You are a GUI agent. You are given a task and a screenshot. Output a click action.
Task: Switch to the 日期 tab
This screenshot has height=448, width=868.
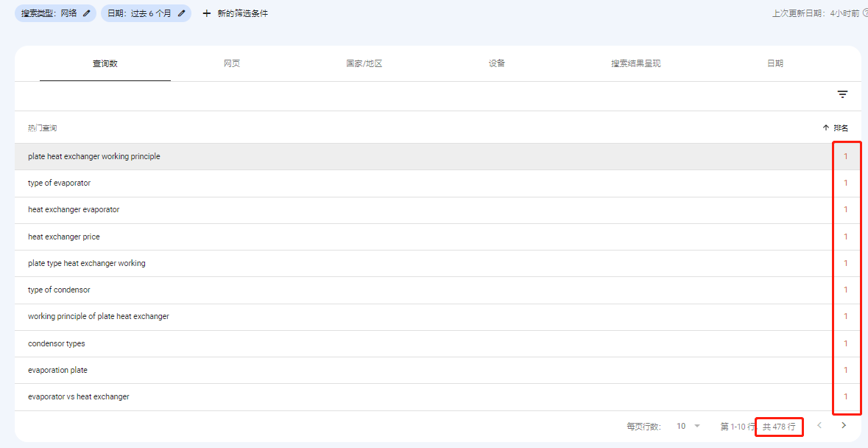(x=775, y=63)
